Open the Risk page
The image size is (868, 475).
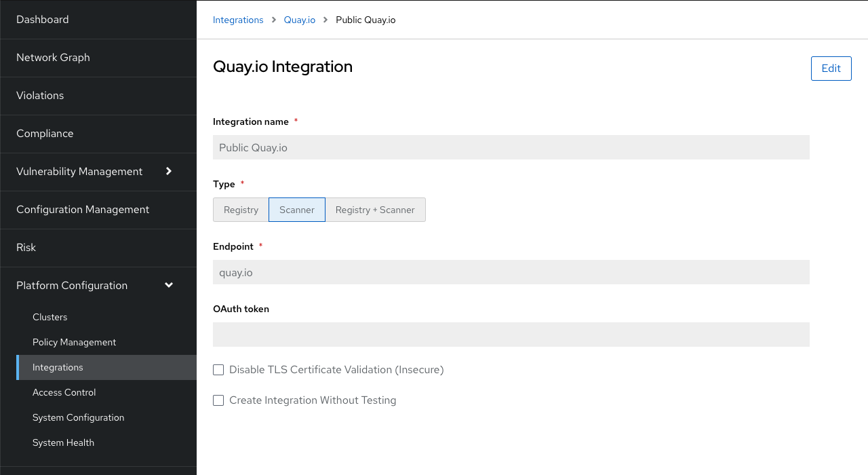tap(98, 248)
